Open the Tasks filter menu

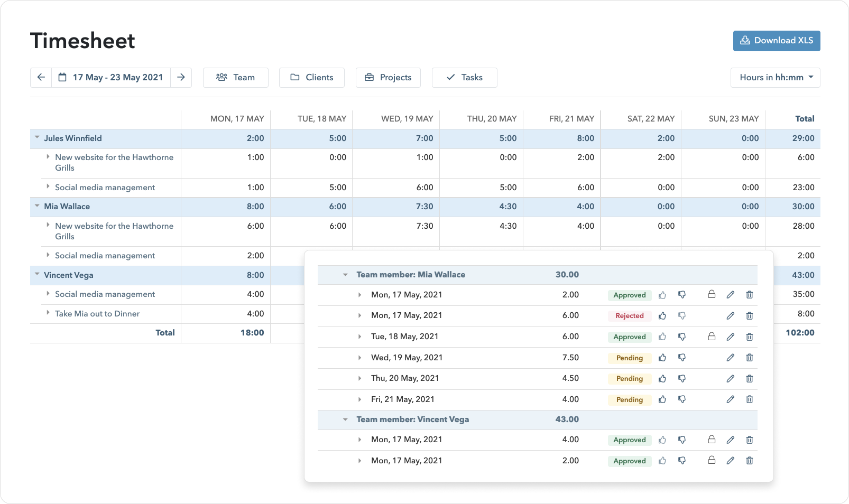click(464, 78)
